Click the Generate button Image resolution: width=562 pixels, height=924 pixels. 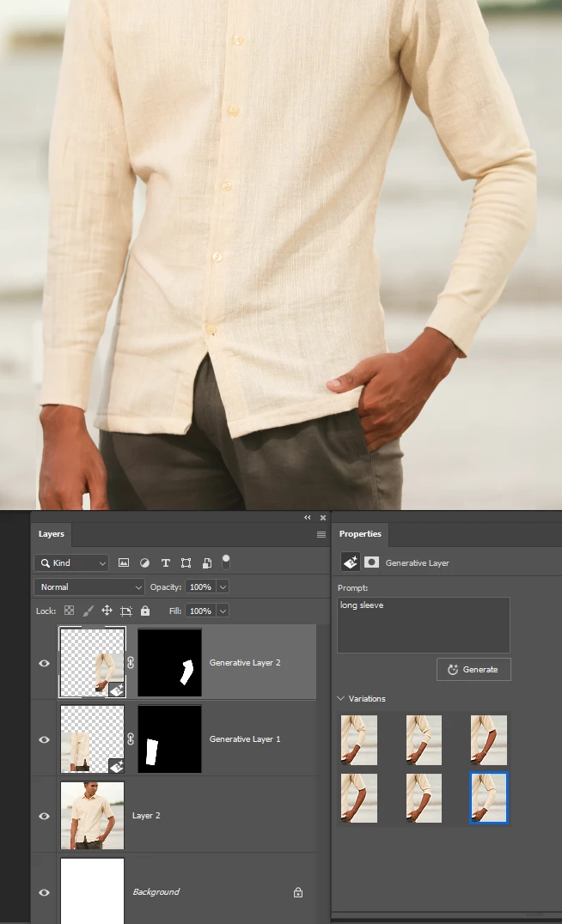(x=473, y=670)
